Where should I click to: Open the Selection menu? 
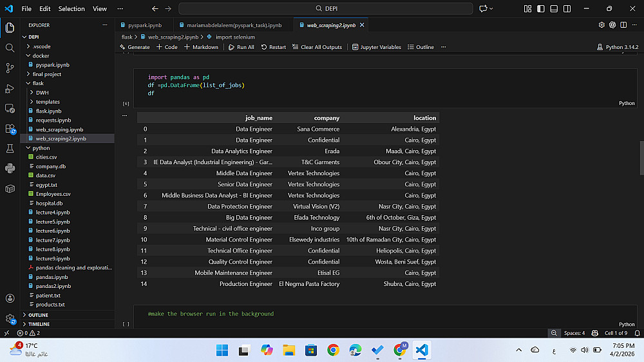click(x=71, y=9)
